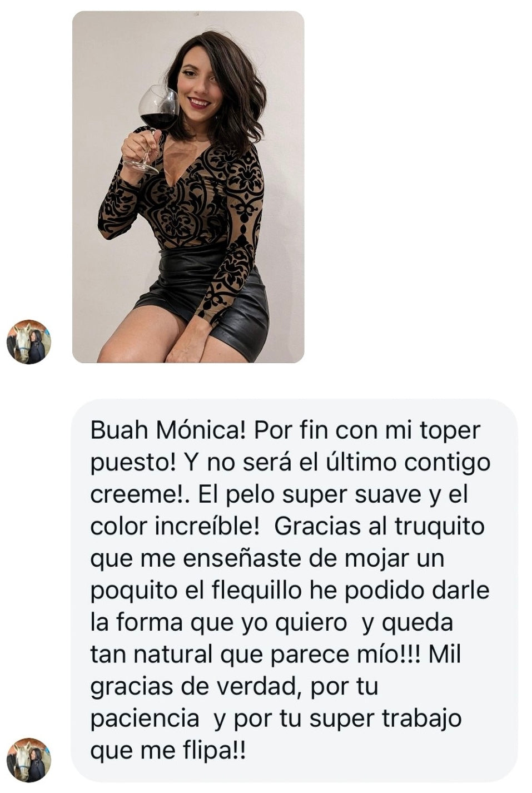Click 'que me flipa!!' at message end
The width and height of the screenshot is (532, 793).
pos(167,751)
